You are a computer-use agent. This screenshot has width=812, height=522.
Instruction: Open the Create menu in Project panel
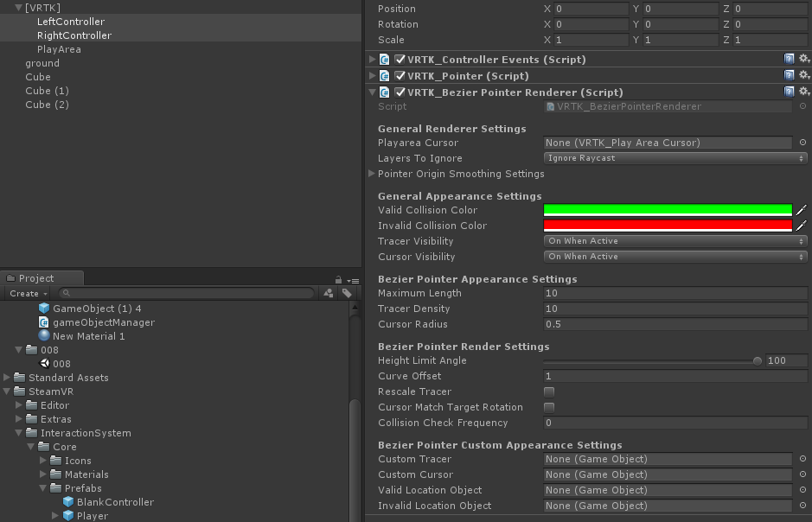[28, 293]
